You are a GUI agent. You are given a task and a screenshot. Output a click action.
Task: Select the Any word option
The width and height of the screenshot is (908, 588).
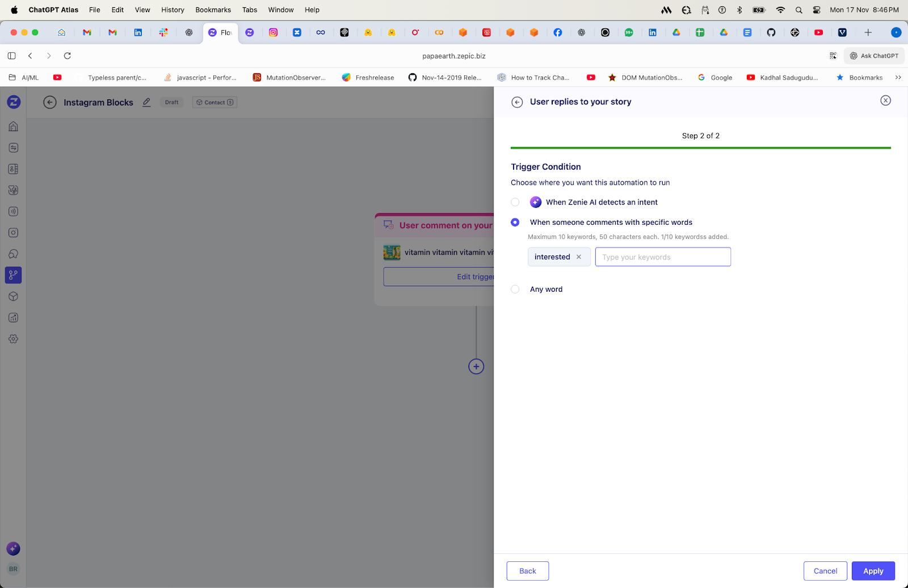(x=515, y=289)
